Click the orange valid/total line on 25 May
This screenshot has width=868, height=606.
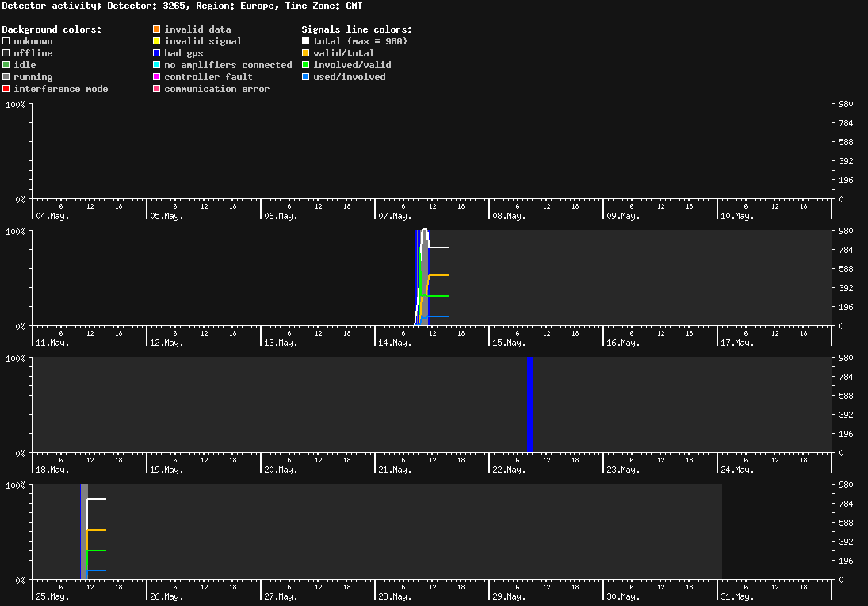click(x=97, y=530)
